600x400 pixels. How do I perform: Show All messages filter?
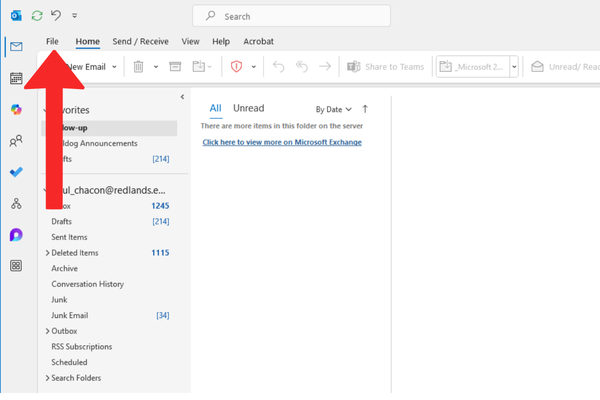[215, 108]
